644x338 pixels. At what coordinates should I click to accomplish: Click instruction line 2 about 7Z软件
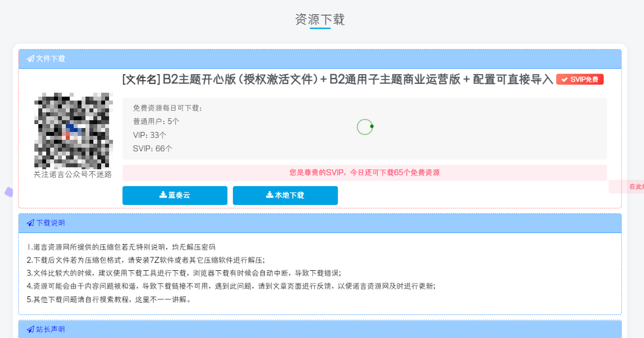tap(146, 260)
